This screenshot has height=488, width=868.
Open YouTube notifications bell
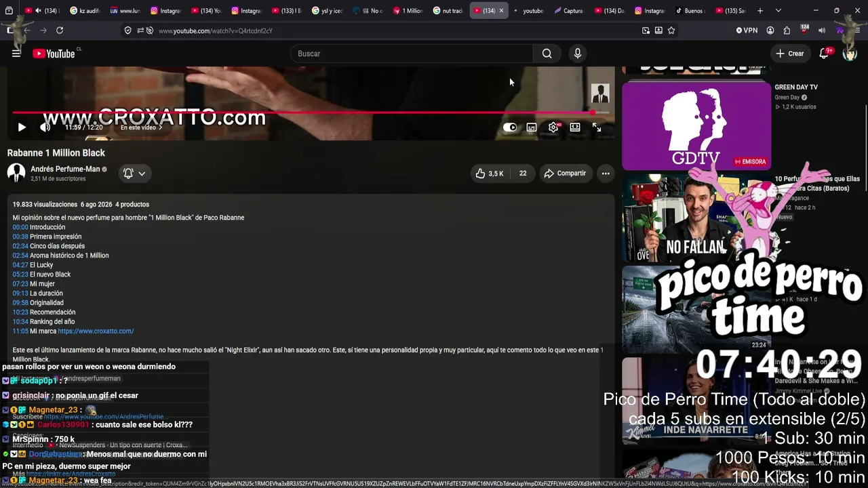click(825, 54)
